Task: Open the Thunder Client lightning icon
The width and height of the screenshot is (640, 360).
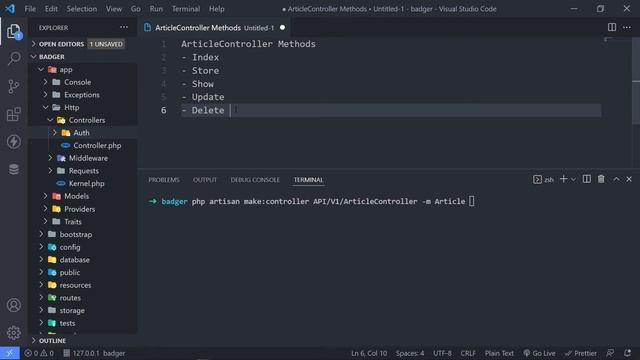Action: [14, 142]
